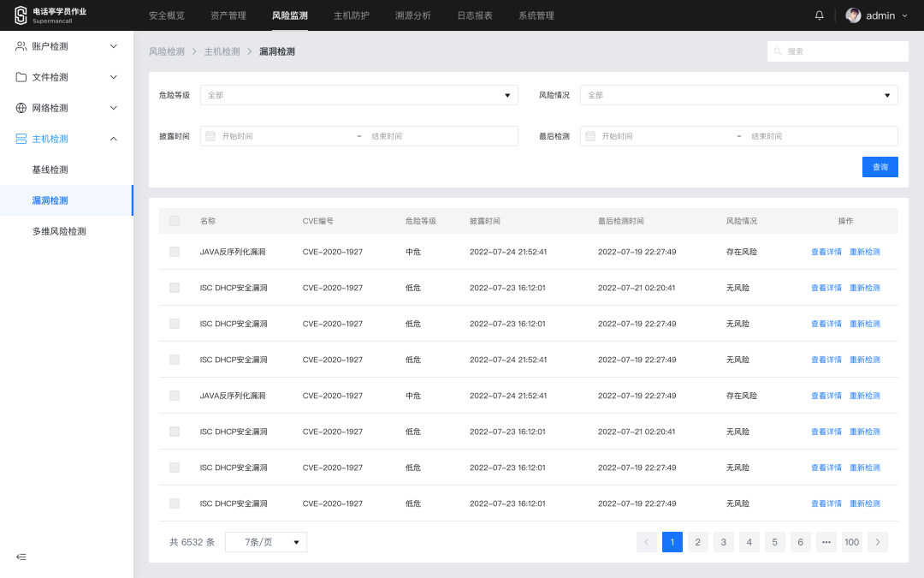This screenshot has width=924, height=578.
Task: Click the folder icon beside 文件检测
Action: 21,77
